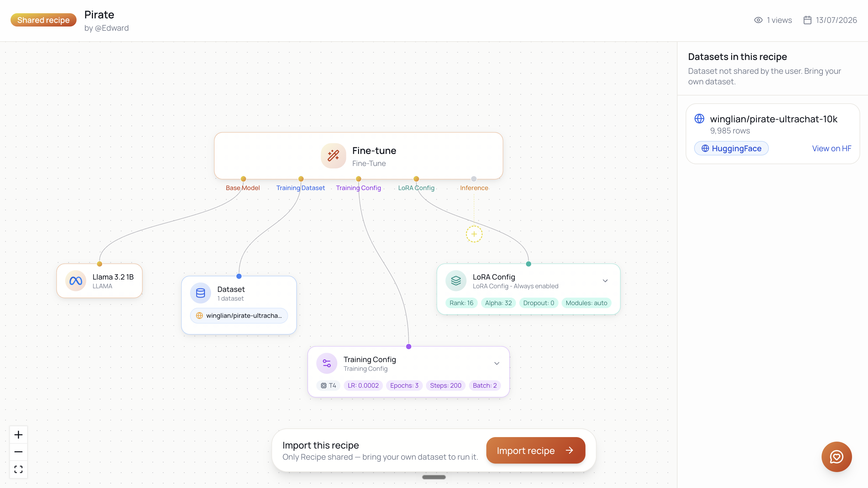Click the LoRA Config - Always enabled subtitle
Viewport: 868px width, 488px height.
click(x=515, y=286)
